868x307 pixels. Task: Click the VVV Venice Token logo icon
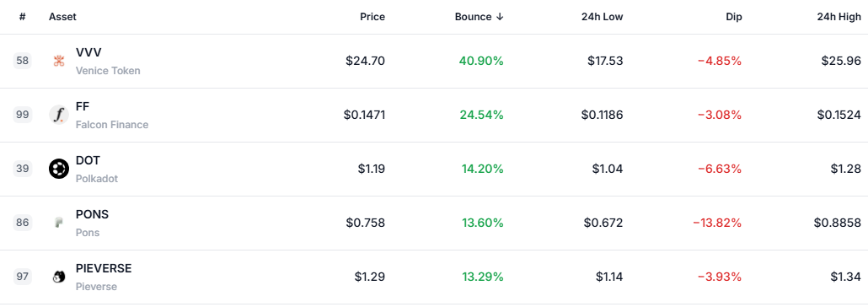tap(59, 61)
